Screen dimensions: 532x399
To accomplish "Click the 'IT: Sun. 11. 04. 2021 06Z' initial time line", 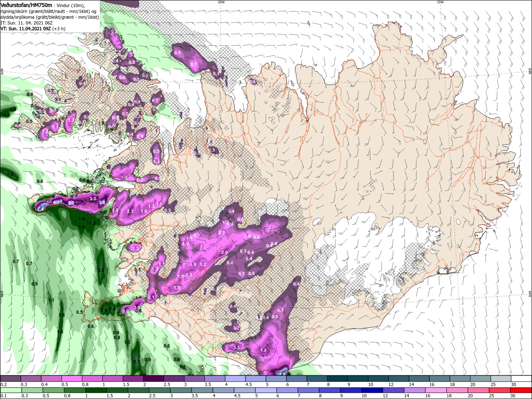I will (27, 23).
